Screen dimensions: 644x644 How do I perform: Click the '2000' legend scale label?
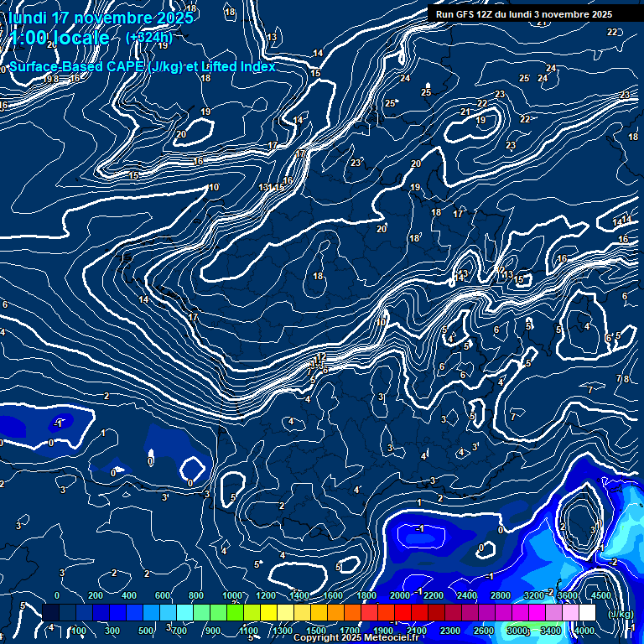pyautogui.click(x=400, y=595)
